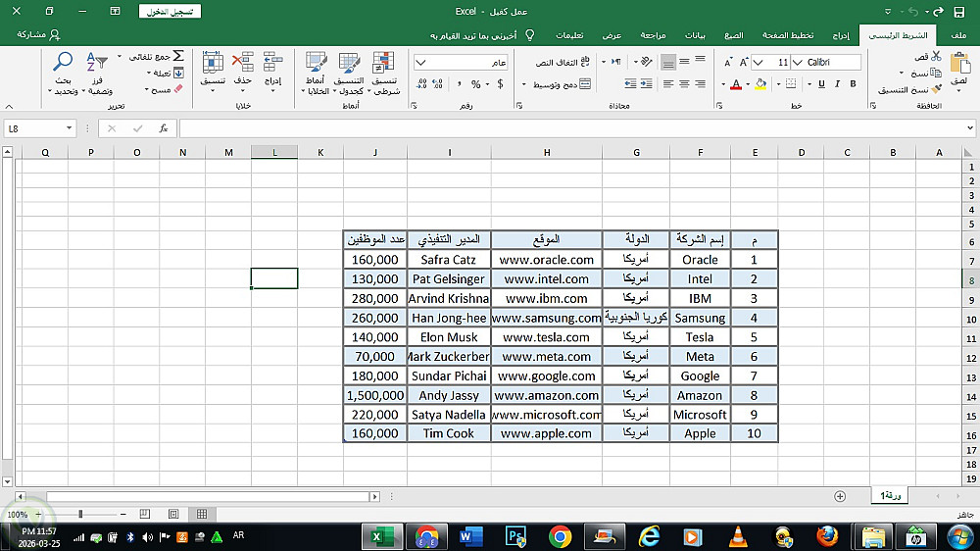
Task: Open Word from the taskbar
Action: click(x=470, y=537)
